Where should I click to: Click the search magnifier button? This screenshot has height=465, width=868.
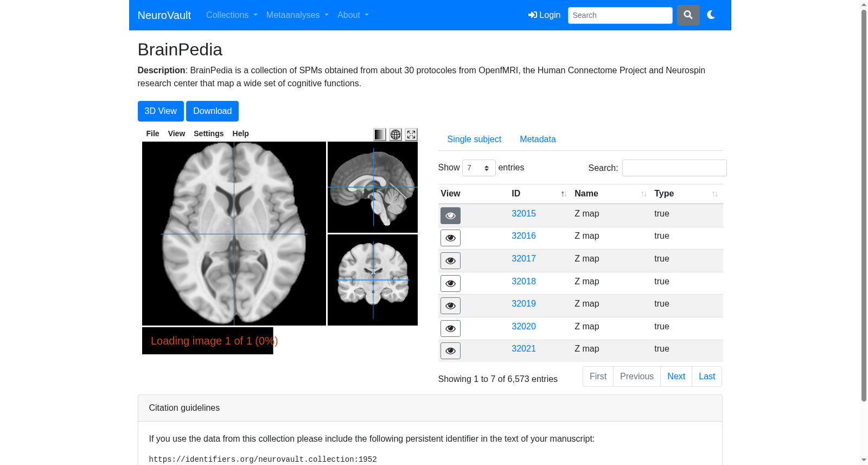(688, 15)
